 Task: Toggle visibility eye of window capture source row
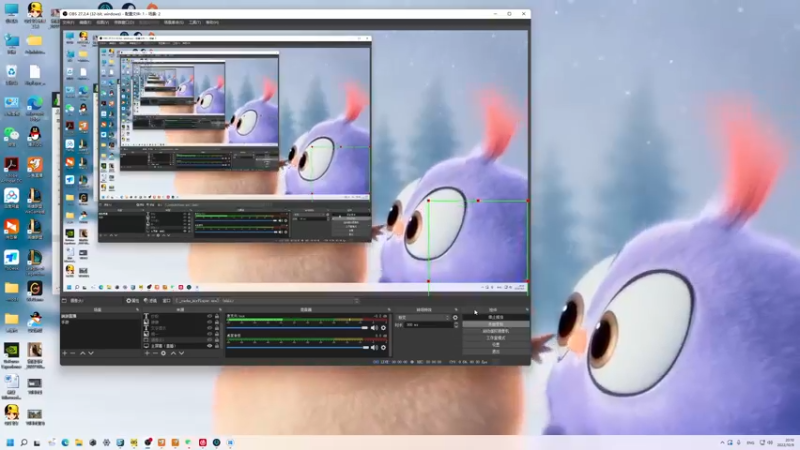[x=209, y=340]
